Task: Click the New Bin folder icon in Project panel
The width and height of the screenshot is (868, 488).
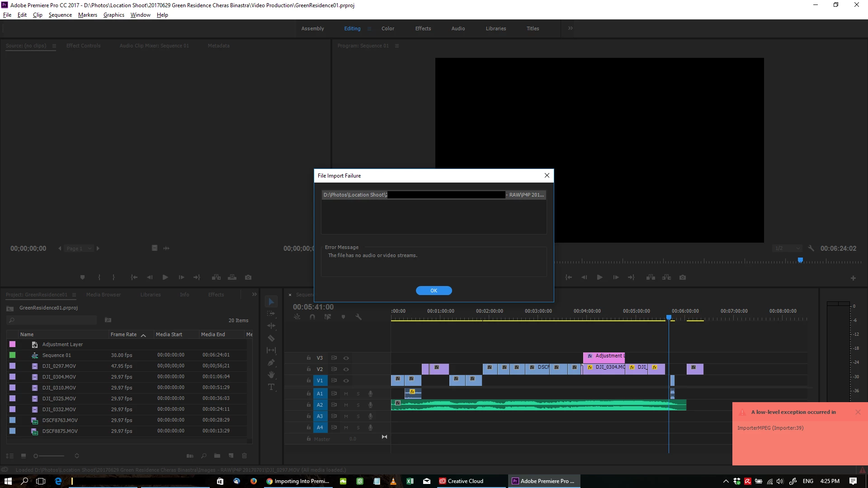Action: click(217, 455)
